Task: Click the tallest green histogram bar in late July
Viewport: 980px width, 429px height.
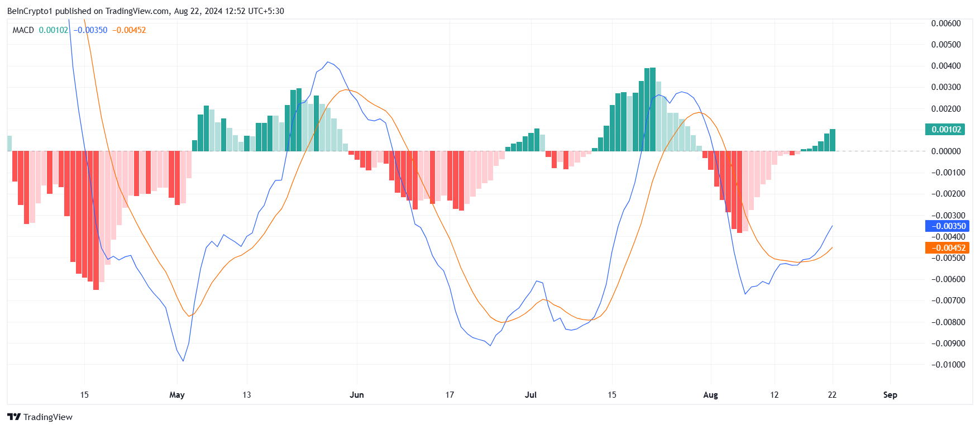Action: coord(653,109)
